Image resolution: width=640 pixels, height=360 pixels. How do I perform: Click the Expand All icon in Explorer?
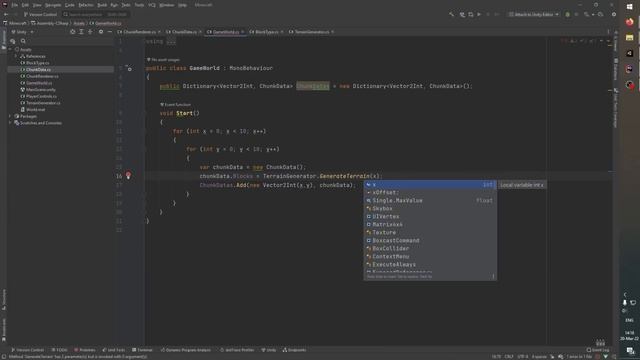tap(82, 32)
